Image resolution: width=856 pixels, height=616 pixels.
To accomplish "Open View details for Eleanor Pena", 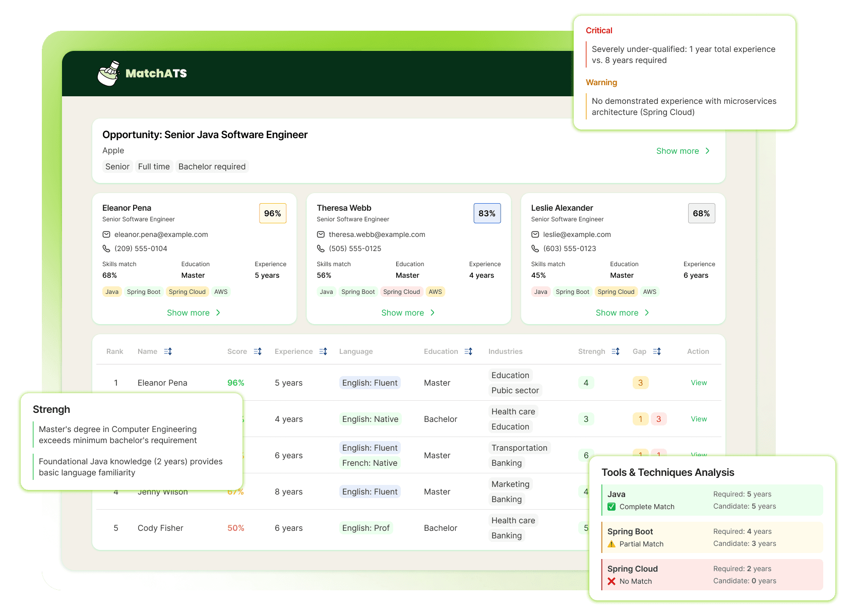I will pyautogui.click(x=698, y=383).
